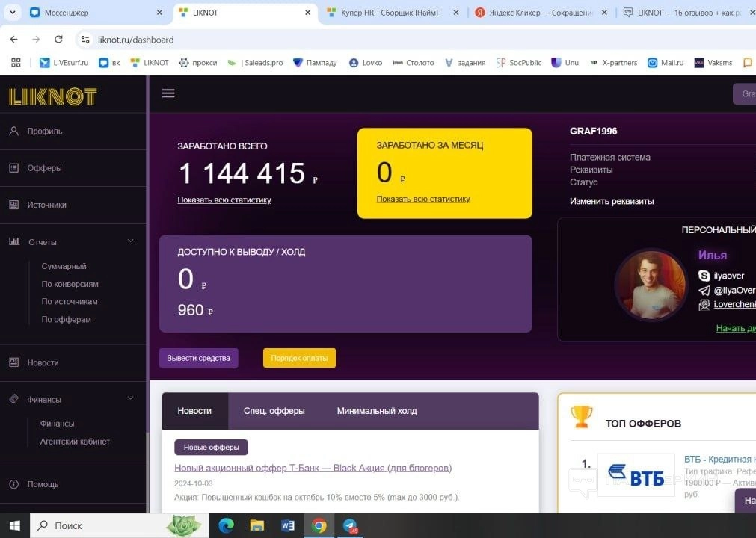Open the Windows Start menu
The height and width of the screenshot is (538, 756).
click(15, 525)
